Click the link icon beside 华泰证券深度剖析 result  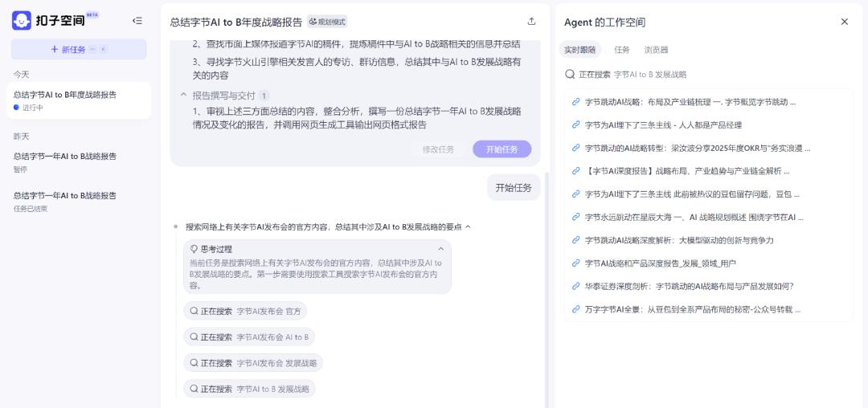click(575, 287)
